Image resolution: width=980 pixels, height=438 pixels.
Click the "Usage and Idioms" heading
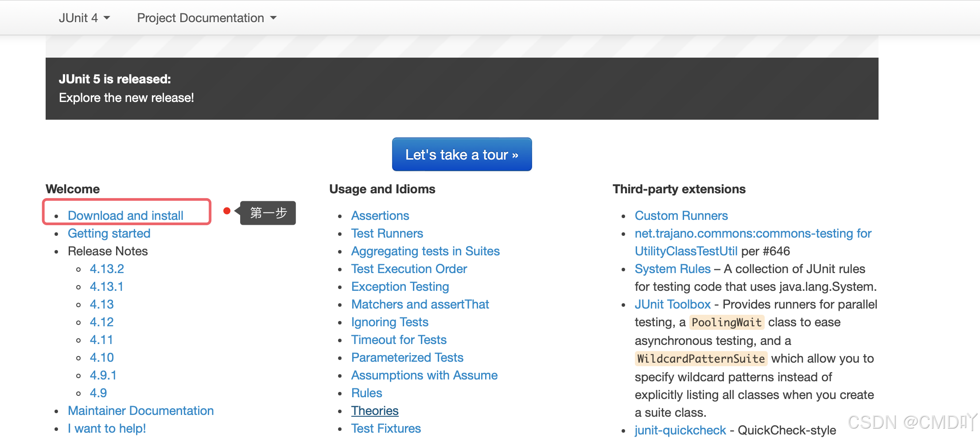tap(382, 189)
